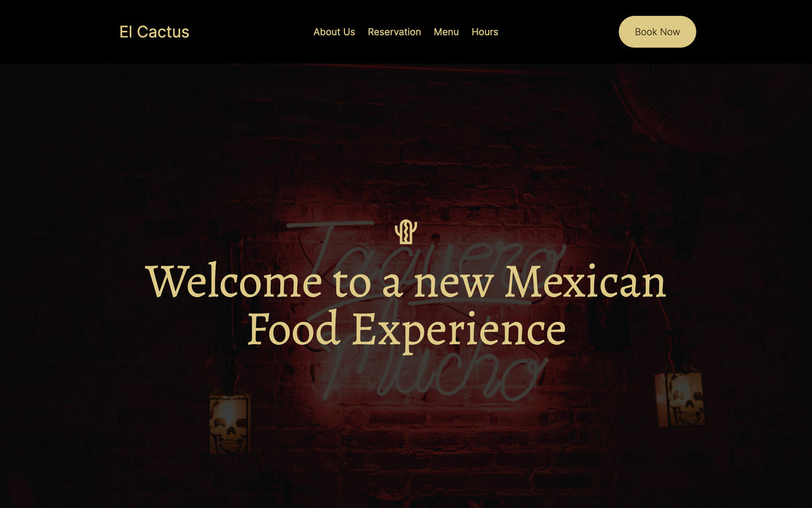812x508 pixels.
Task: Click the letter "C" in El Cactus logo
Action: pyautogui.click(x=143, y=32)
